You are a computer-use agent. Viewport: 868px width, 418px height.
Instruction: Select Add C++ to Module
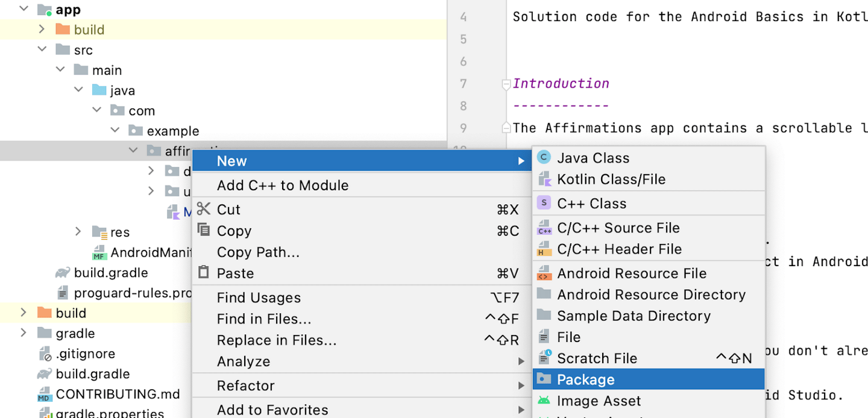coord(281,185)
